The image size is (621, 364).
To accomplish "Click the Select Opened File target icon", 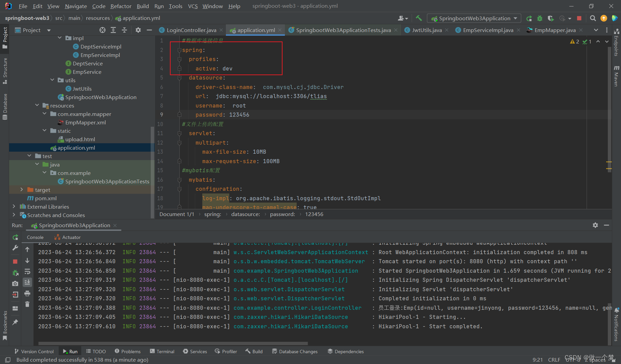I will [x=102, y=30].
